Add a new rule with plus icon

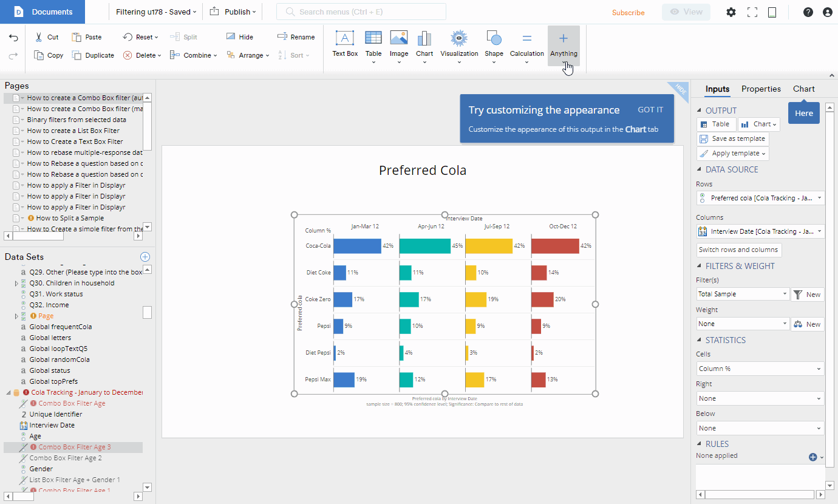click(x=812, y=457)
